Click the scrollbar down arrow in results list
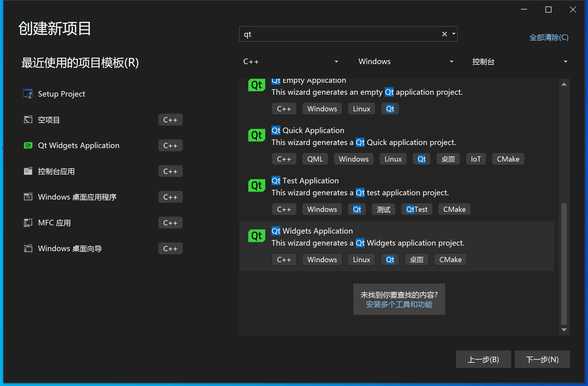588x386 pixels. point(564,330)
